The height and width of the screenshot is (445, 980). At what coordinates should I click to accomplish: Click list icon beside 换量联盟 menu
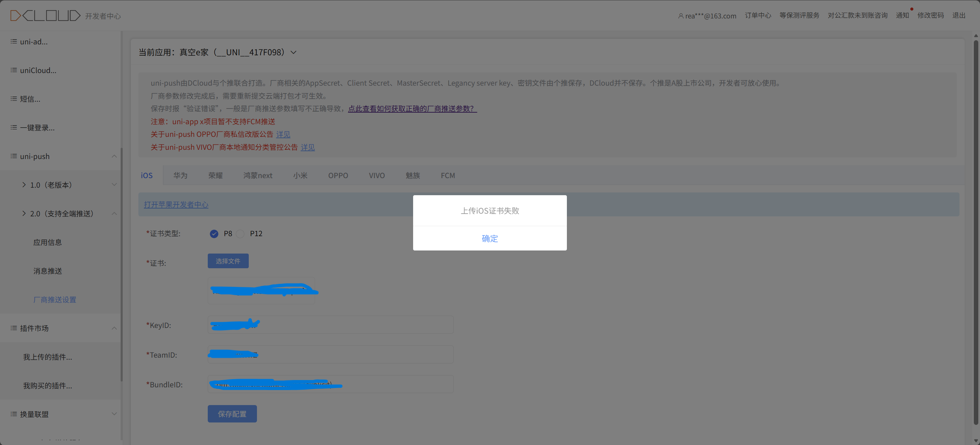pos(14,414)
